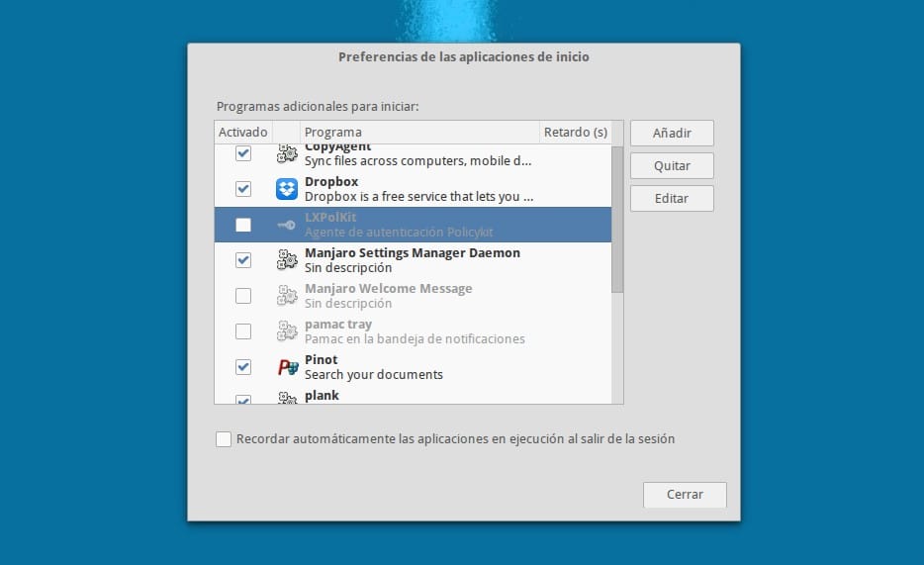Sort by the Programa column header
This screenshot has width=924, height=565.
pos(419,132)
